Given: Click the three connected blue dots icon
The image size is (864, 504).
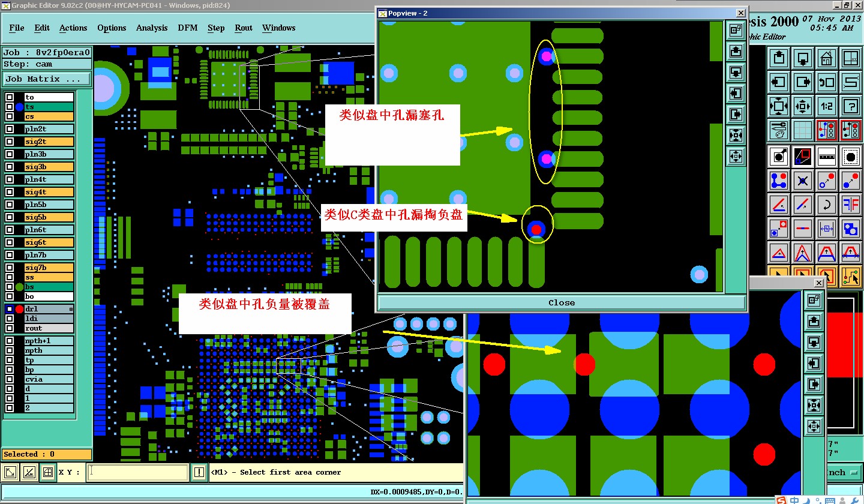Looking at the screenshot, I should (x=779, y=180).
